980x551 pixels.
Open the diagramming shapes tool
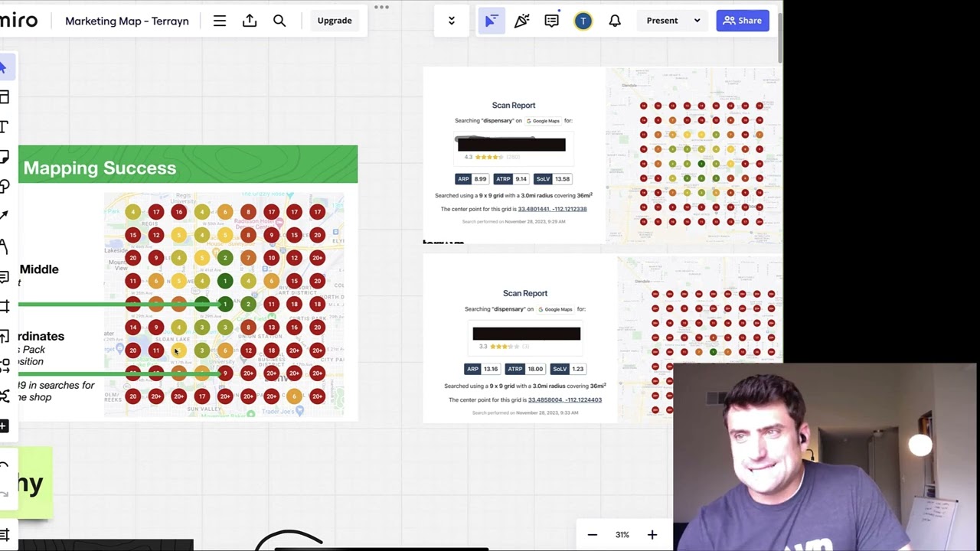coord(4,366)
